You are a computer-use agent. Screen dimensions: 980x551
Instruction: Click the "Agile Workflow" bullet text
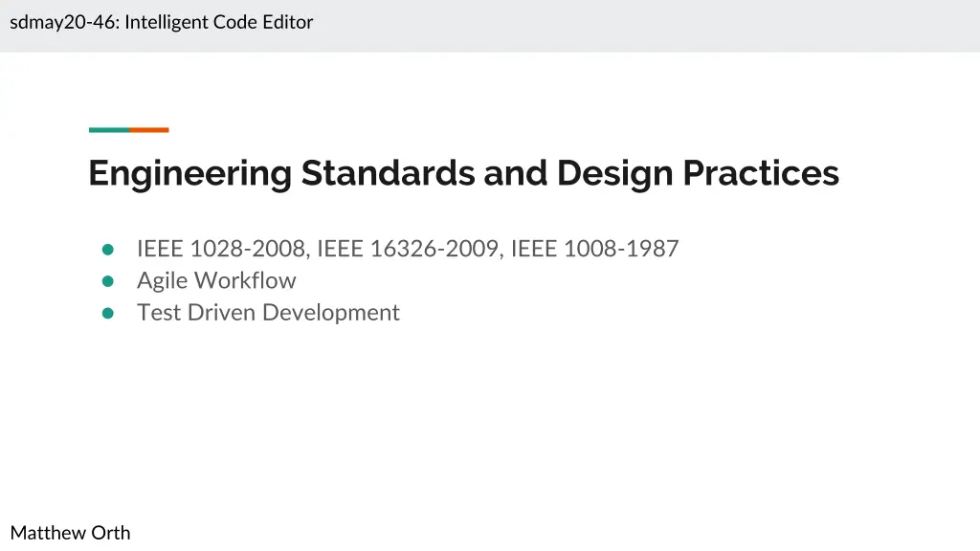point(216,281)
